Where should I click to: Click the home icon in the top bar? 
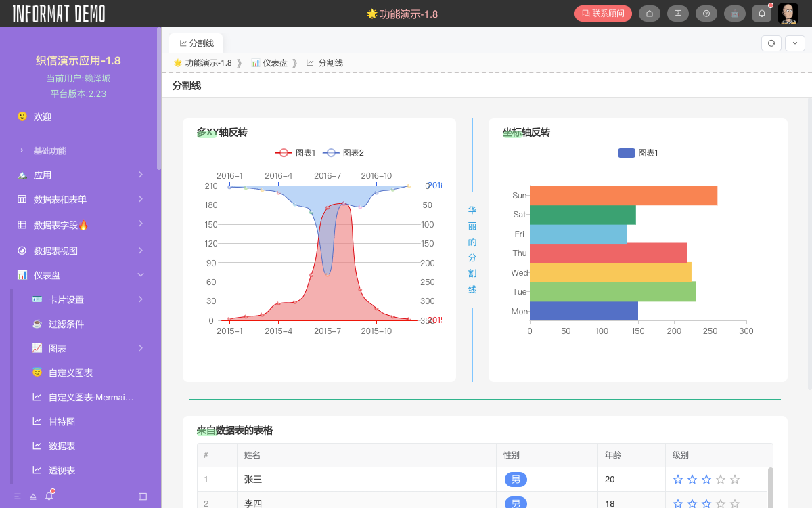pyautogui.click(x=650, y=14)
